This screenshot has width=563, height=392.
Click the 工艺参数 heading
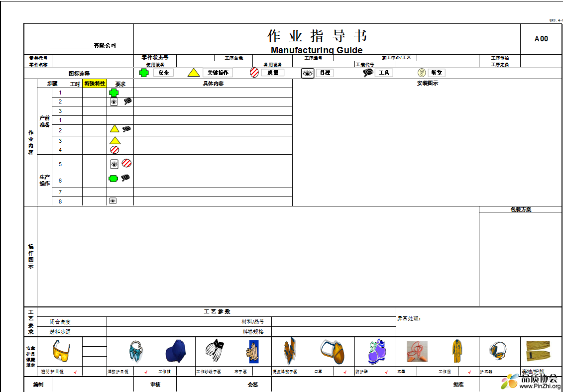pyautogui.click(x=217, y=312)
